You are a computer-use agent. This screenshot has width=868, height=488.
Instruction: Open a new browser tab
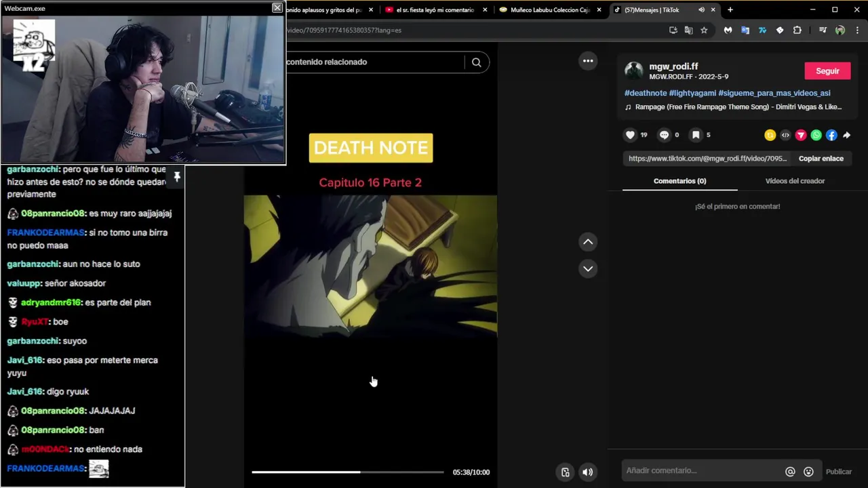point(730,10)
